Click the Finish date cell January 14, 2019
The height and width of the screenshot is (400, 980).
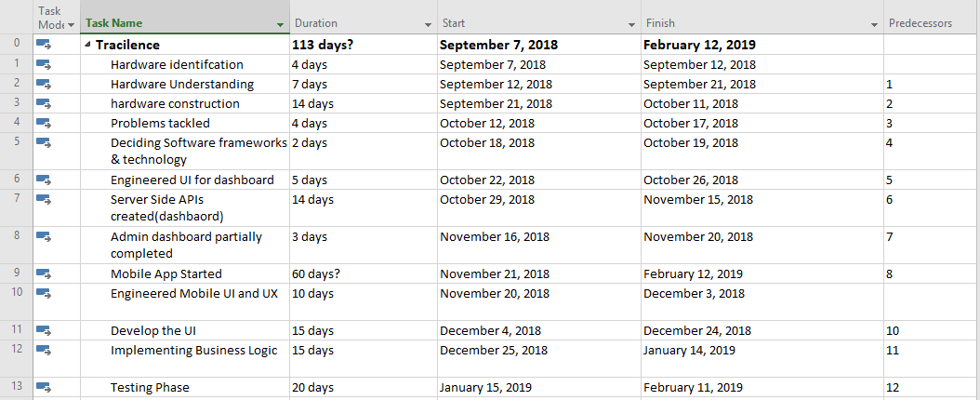(689, 350)
